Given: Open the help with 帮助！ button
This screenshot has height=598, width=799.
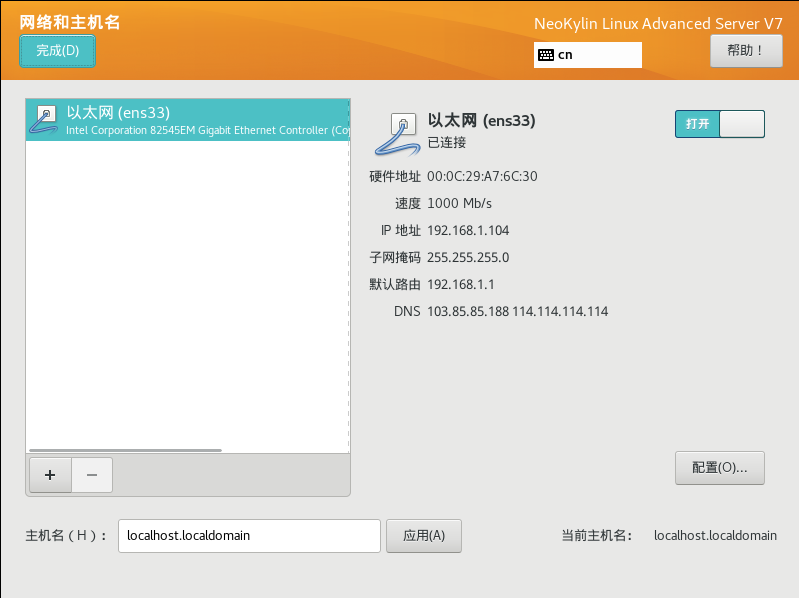Looking at the screenshot, I should [x=746, y=51].
